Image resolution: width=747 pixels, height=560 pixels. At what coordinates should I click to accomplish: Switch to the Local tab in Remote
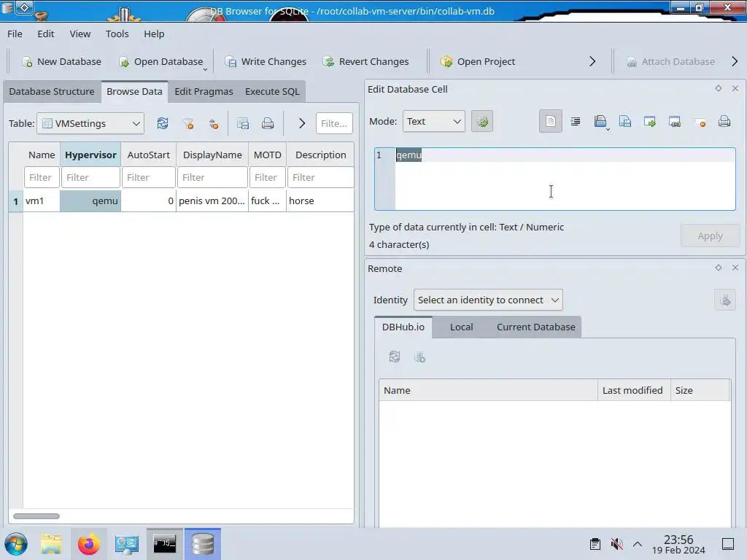click(461, 327)
